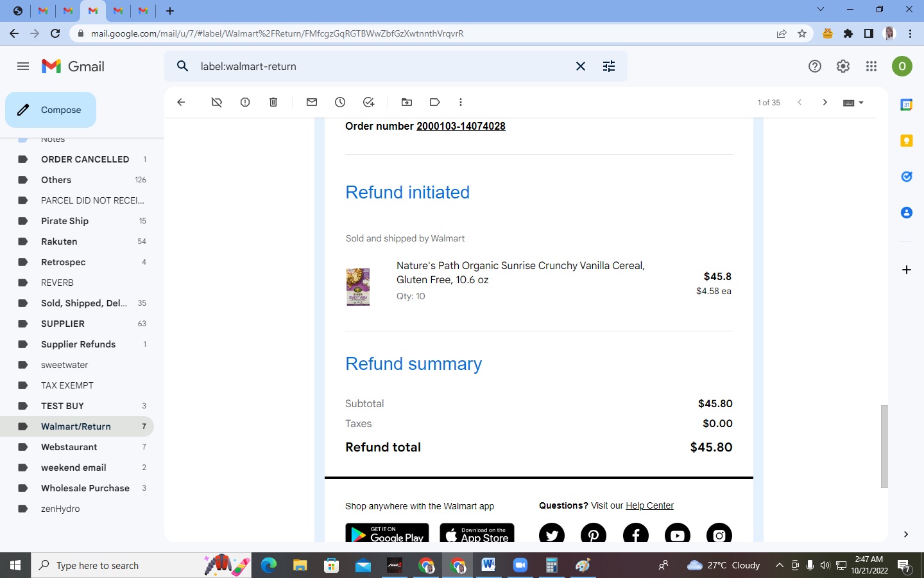This screenshot has width=924, height=578.
Task: Open the Chrome three-dot menu
Action: pyautogui.click(x=911, y=33)
